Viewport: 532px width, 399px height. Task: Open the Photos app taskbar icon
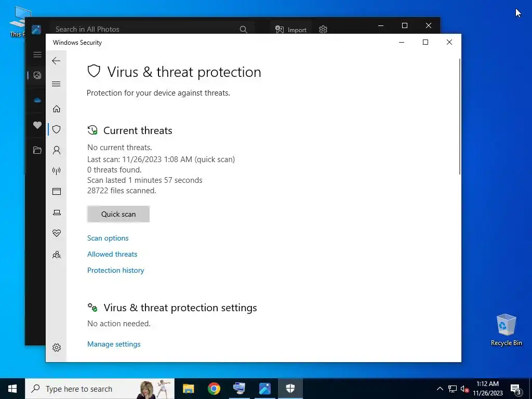click(x=264, y=389)
